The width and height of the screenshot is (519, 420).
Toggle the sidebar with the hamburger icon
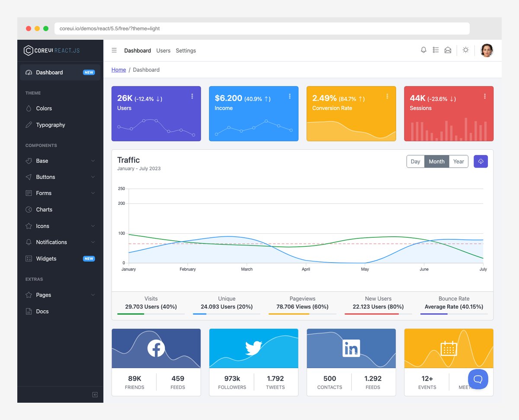pyautogui.click(x=114, y=50)
